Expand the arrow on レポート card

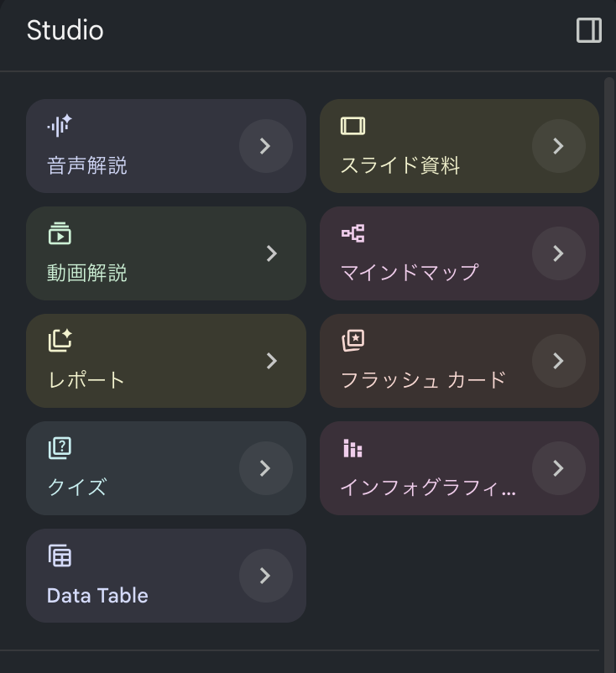[x=271, y=361]
